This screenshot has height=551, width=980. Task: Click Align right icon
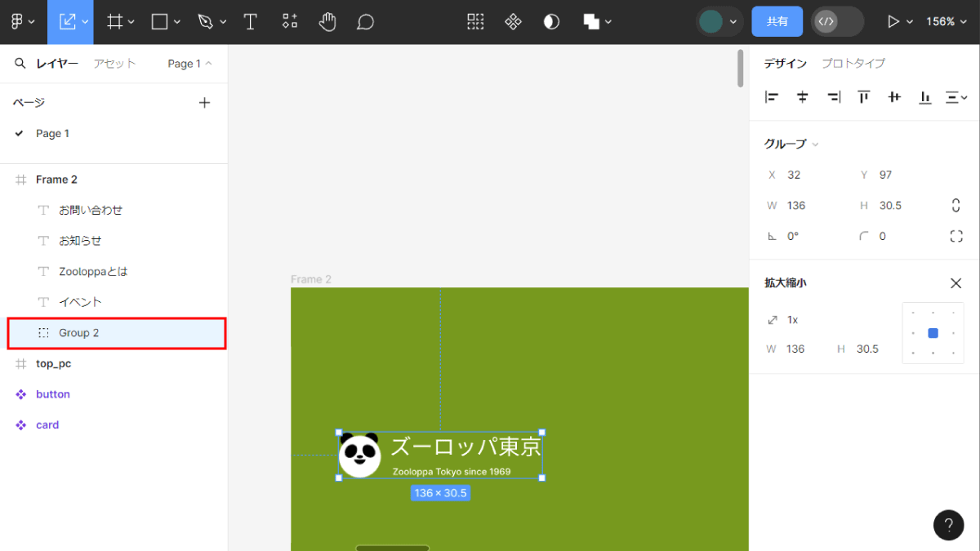pyautogui.click(x=833, y=97)
